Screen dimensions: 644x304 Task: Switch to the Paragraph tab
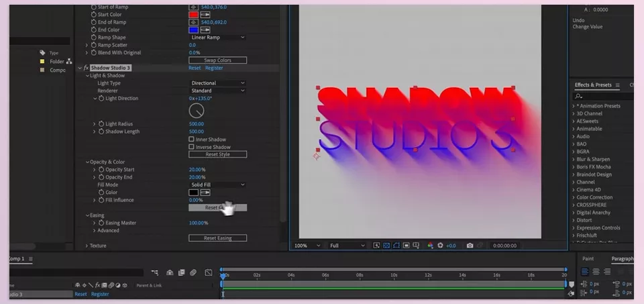pos(622,258)
